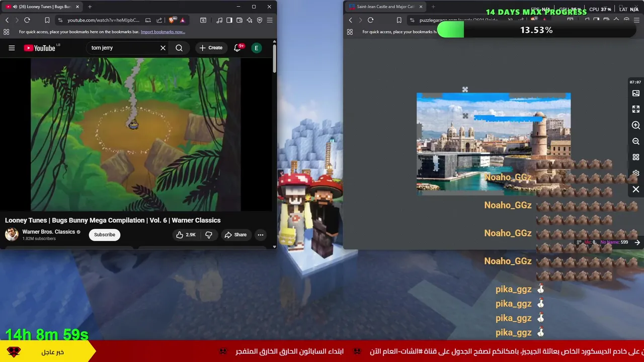The width and height of the screenshot is (644, 362).
Task: Open site settings icon in YouTube address bar
Action: pyautogui.click(x=60, y=20)
